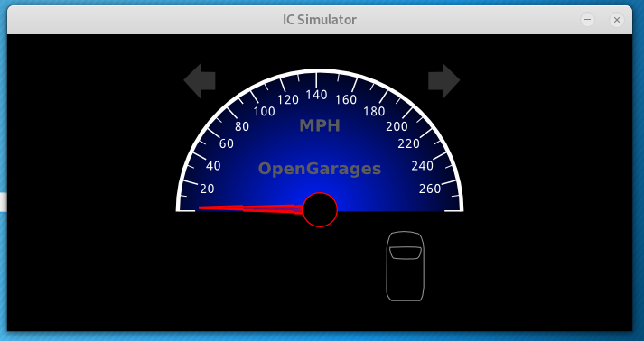The image size is (644, 341).
Task: Click the 140 speed mark
Action: [x=317, y=95]
